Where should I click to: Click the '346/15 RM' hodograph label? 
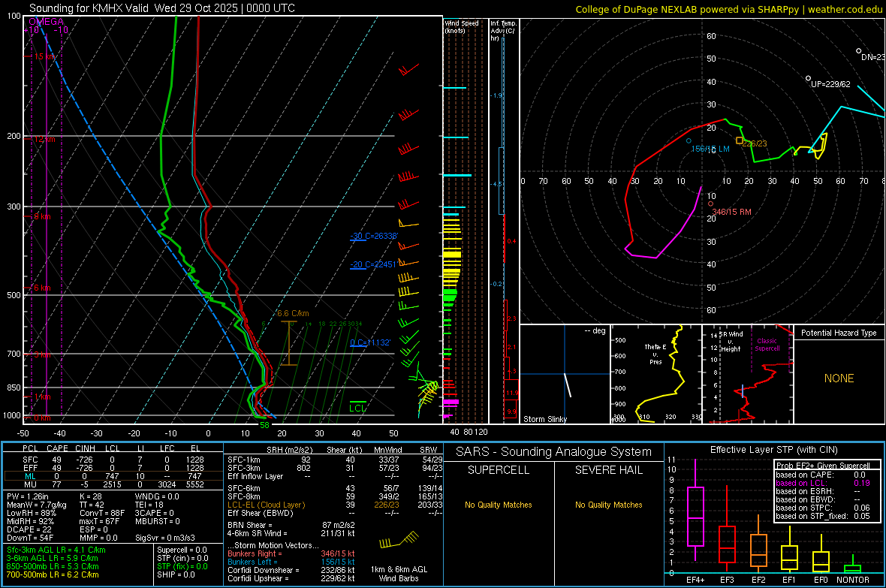tap(732, 212)
